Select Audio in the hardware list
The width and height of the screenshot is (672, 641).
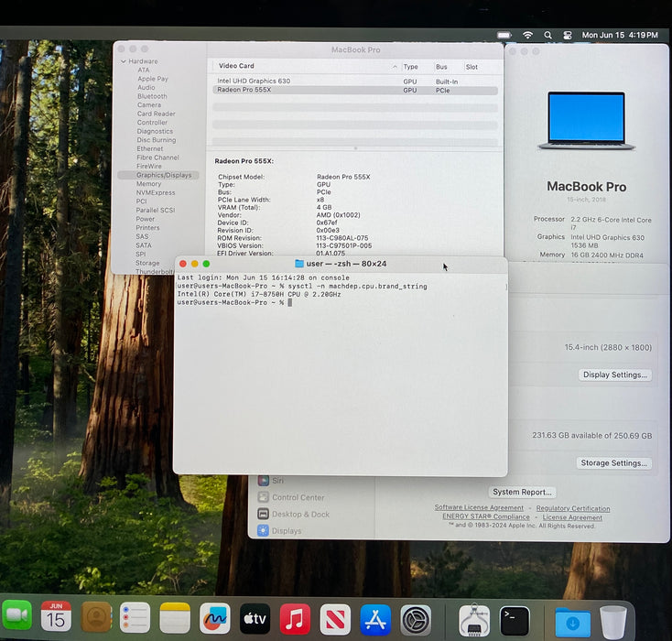tap(146, 88)
